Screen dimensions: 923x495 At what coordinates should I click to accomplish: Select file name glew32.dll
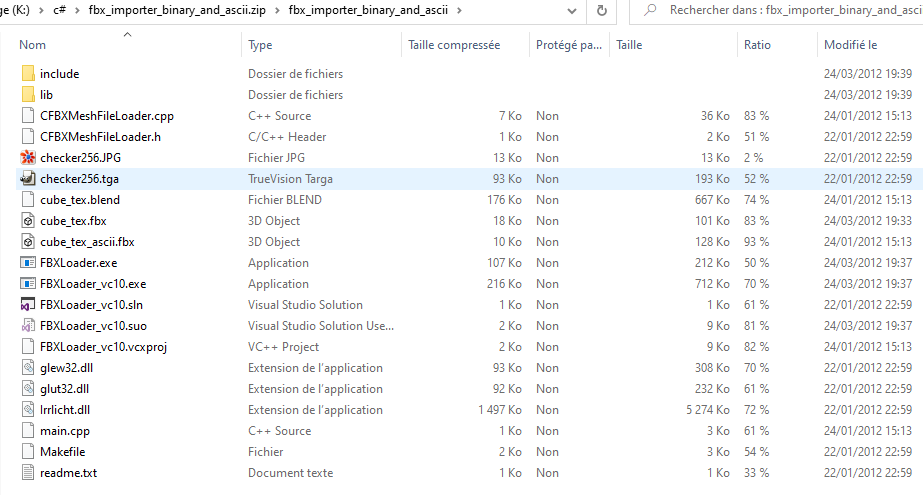click(67, 368)
